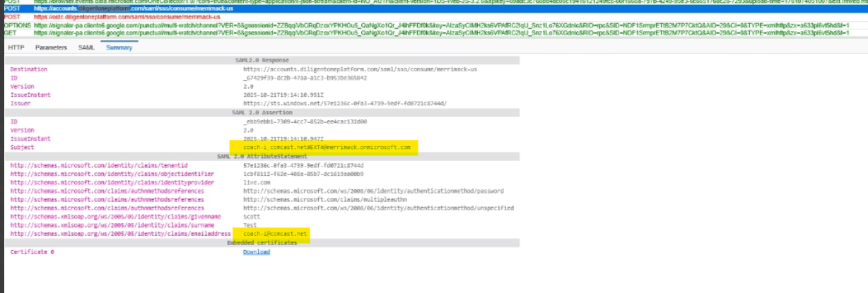Click the SAML 2.0 AttributeStatement section header
This screenshot has height=293, width=868.
(x=262, y=155)
